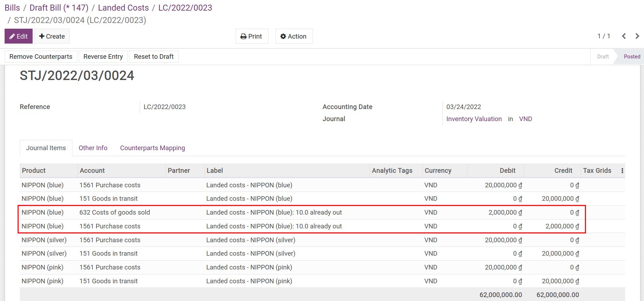Open the Print menu
This screenshot has height=301, width=644.
[x=252, y=36]
